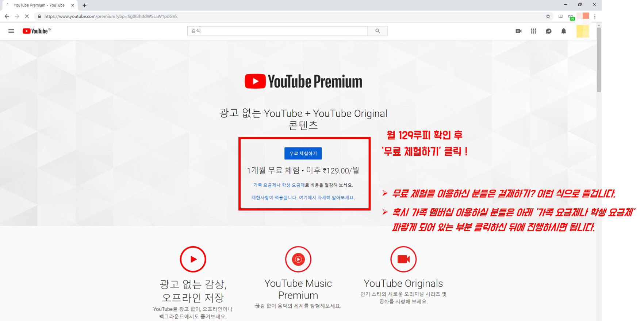Open the 가족 요금제나 학생 요금제 link
Screen dimensions: 644x321
[x=279, y=185]
